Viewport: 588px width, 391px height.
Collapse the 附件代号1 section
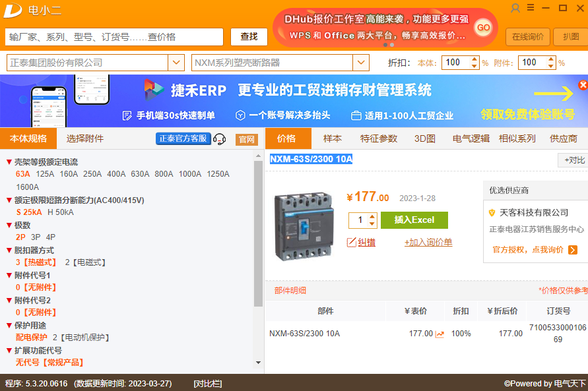click(9, 276)
